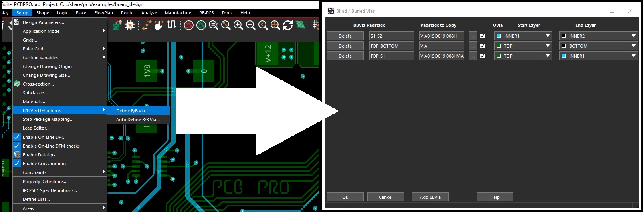Disable Enable On-Line DRC checkmark
The image size is (644, 212).
(x=17, y=137)
